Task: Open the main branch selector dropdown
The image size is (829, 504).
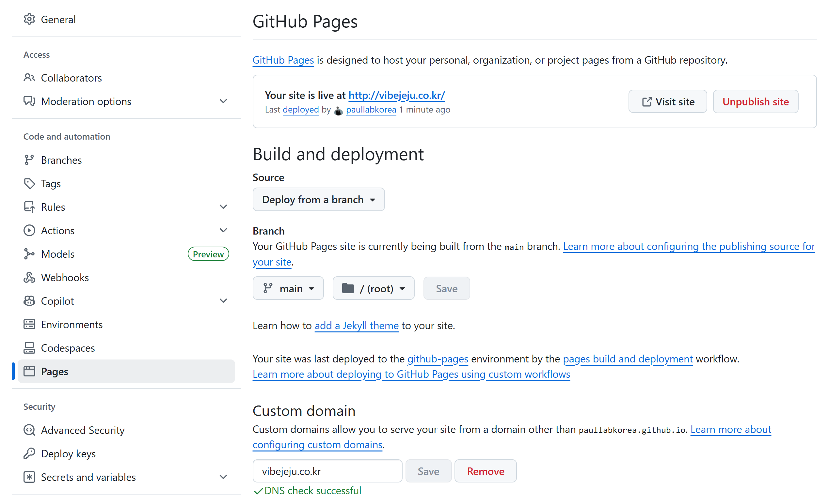Action: (x=288, y=288)
